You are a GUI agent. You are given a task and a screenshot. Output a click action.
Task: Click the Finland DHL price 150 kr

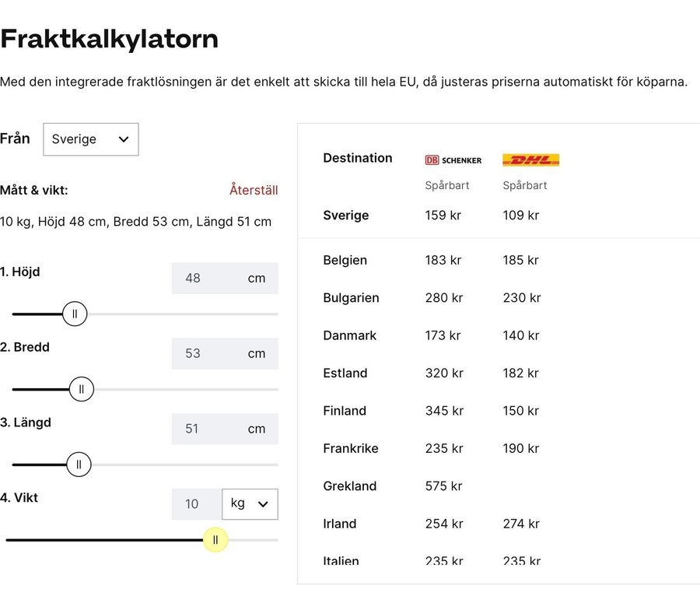pyautogui.click(x=520, y=411)
